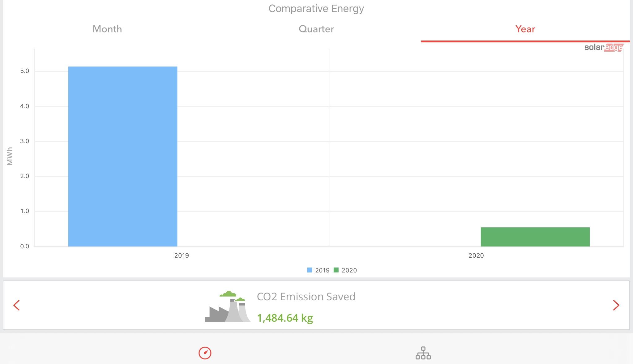633x364 pixels.
Task: Toggle the 2019 series legend item
Action: coord(318,270)
